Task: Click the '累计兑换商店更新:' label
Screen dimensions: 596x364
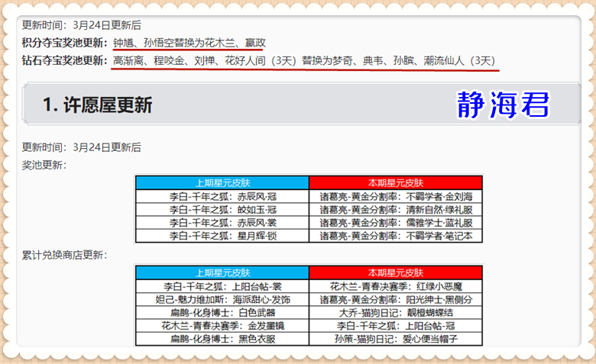Action: [65, 255]
